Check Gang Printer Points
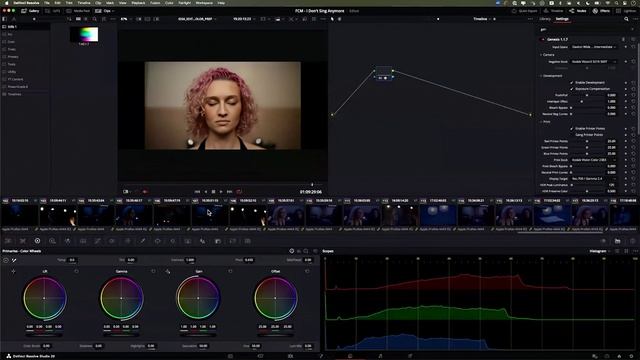This screenshot has height=360, width=640. pos(571,135)
